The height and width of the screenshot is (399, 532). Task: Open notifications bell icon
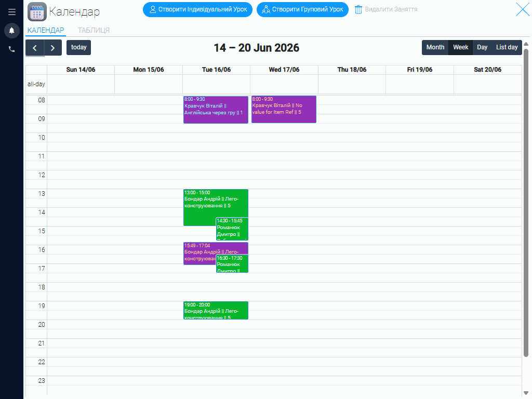coord(11,31)
